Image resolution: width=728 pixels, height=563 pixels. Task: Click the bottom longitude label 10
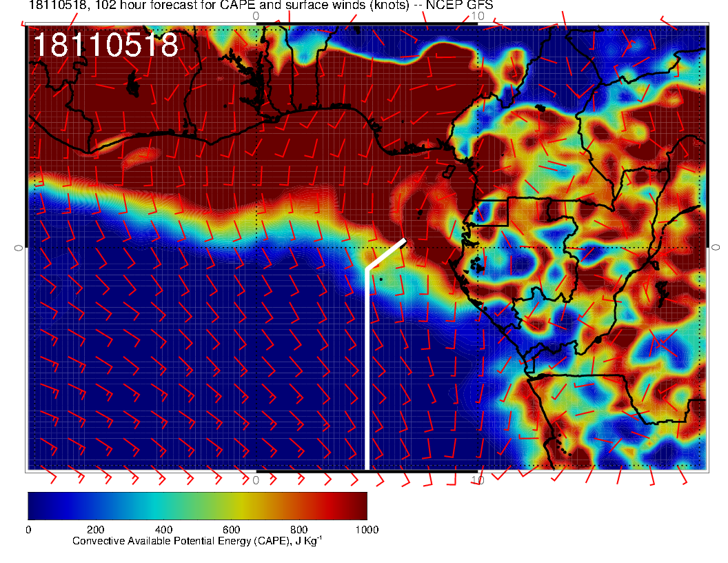[478, 480]
